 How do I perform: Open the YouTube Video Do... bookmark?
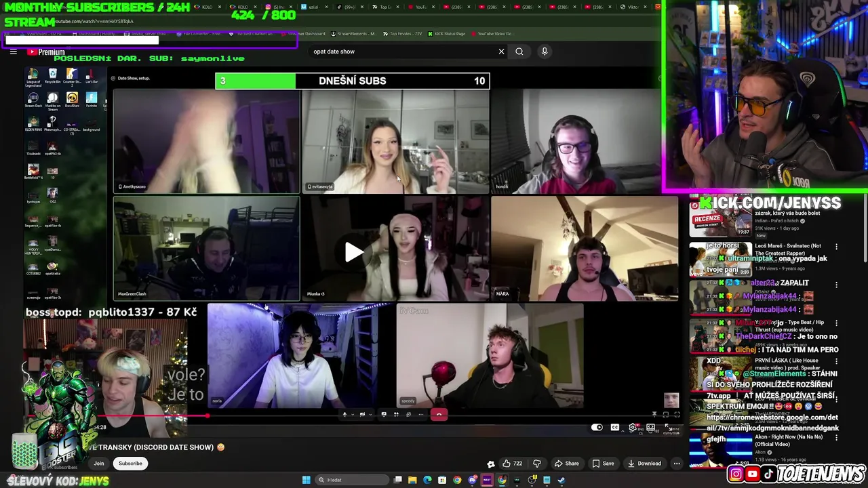point(492,34)
